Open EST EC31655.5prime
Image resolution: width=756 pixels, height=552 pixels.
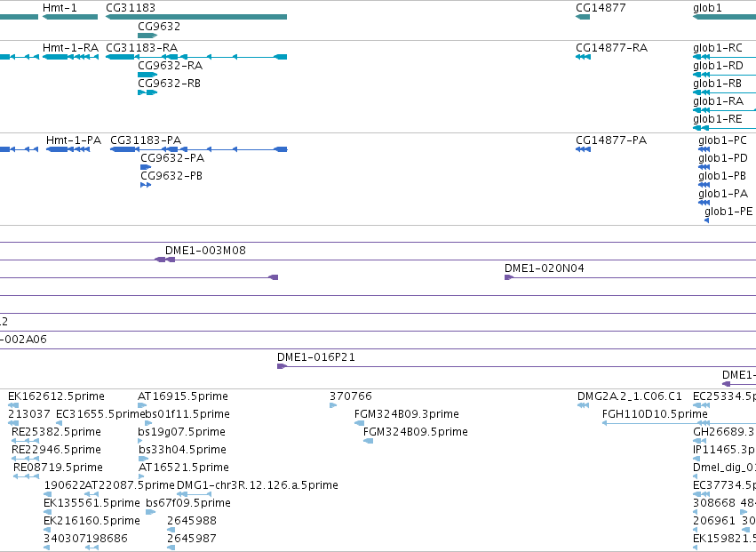[x=100, y=414]
